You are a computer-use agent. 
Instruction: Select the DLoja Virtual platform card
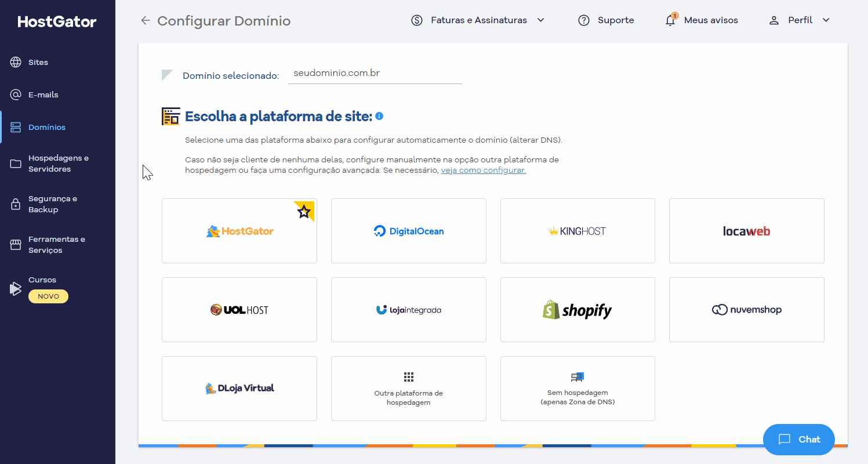(x=239, y=389)
